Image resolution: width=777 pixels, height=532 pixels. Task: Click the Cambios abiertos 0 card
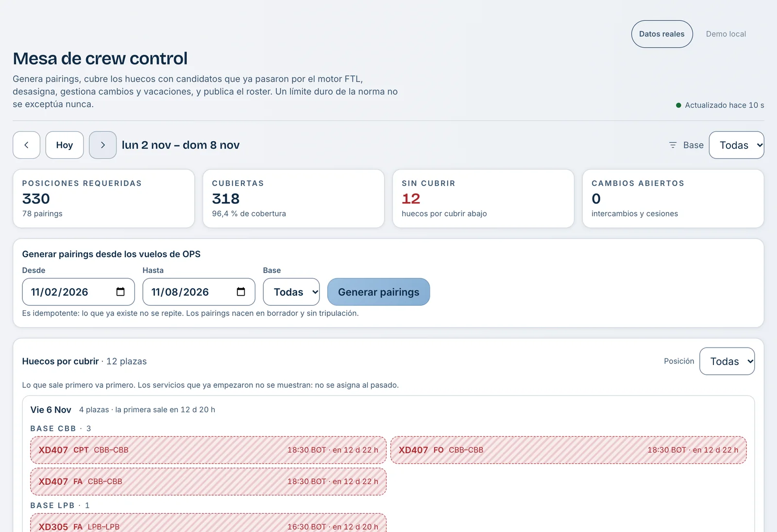coord(673,199)
